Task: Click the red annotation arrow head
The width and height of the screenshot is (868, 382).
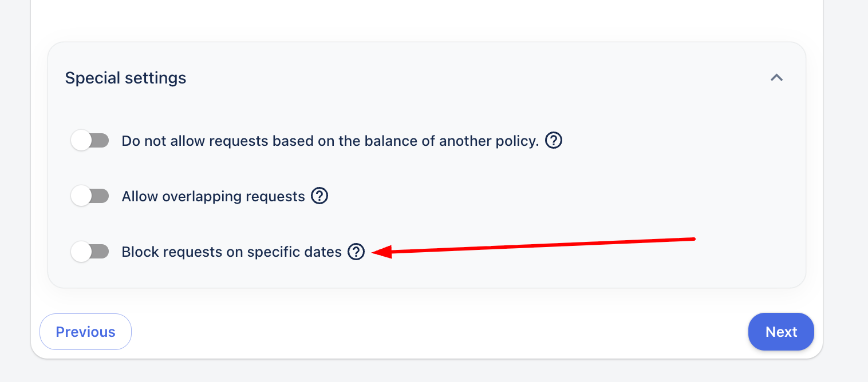Action: 379,251
